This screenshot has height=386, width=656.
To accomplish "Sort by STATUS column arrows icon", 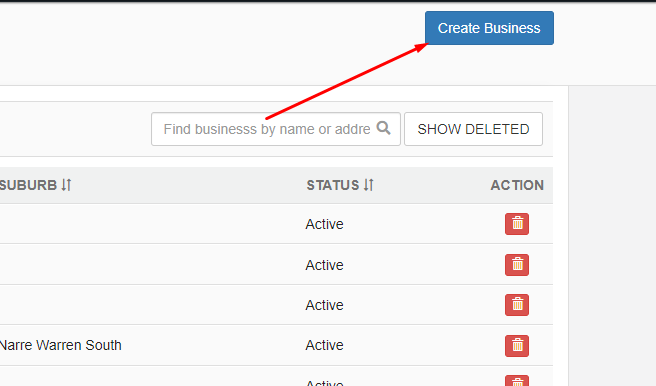I will 368,185.
